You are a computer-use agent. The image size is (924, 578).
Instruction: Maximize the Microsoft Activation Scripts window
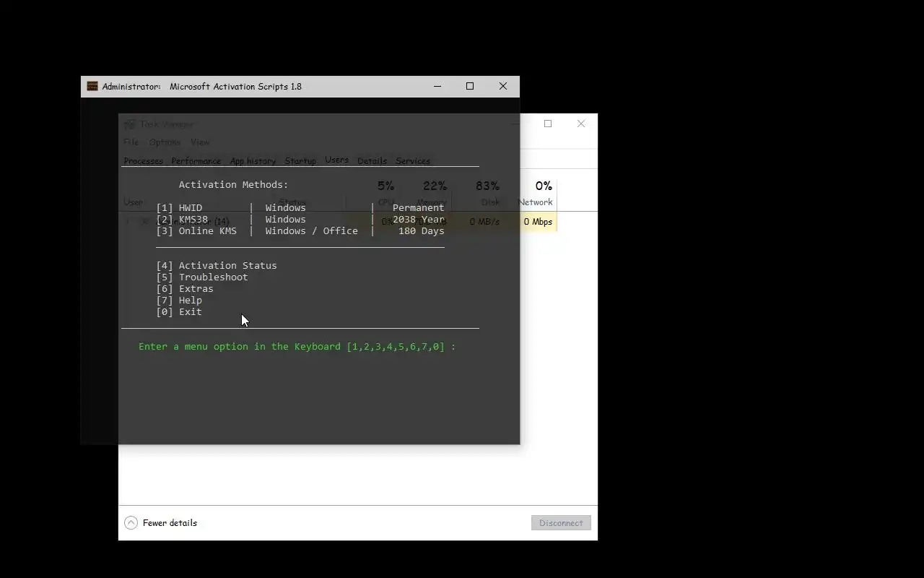(470, 86)
